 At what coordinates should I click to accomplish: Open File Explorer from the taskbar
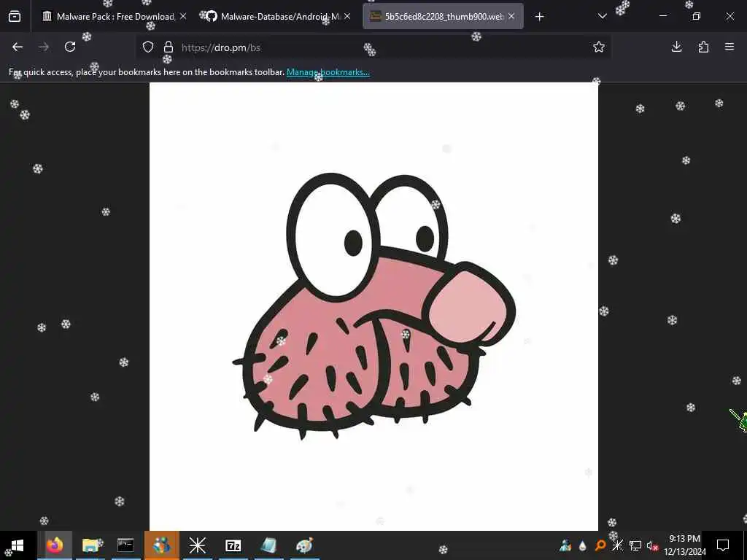click(90, 545)
